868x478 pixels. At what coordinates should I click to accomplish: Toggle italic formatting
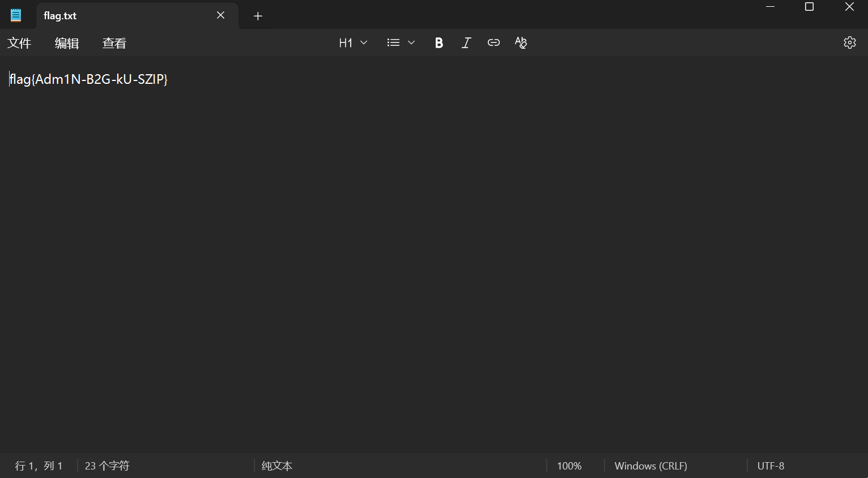tap(466, 43)
